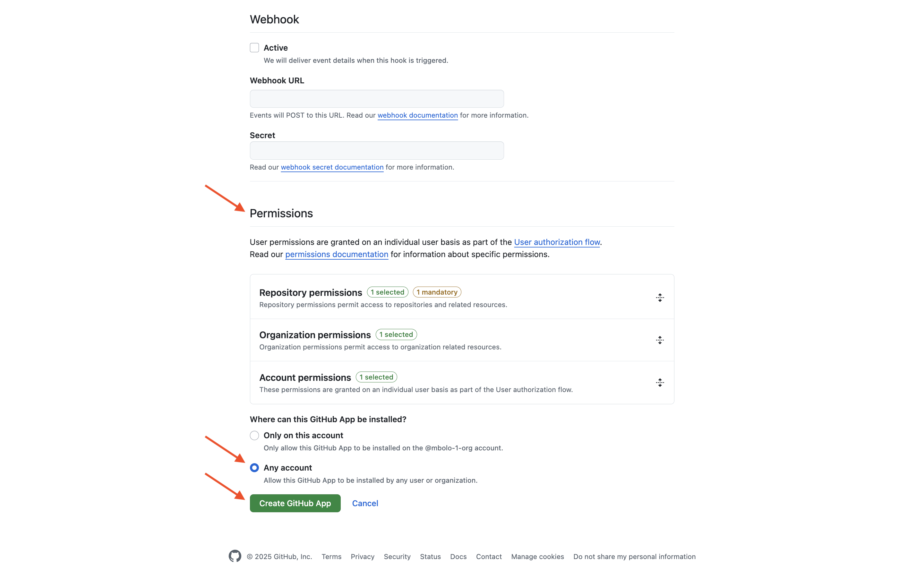Select the Any account option
924x577 pixels.
point(254,467)
